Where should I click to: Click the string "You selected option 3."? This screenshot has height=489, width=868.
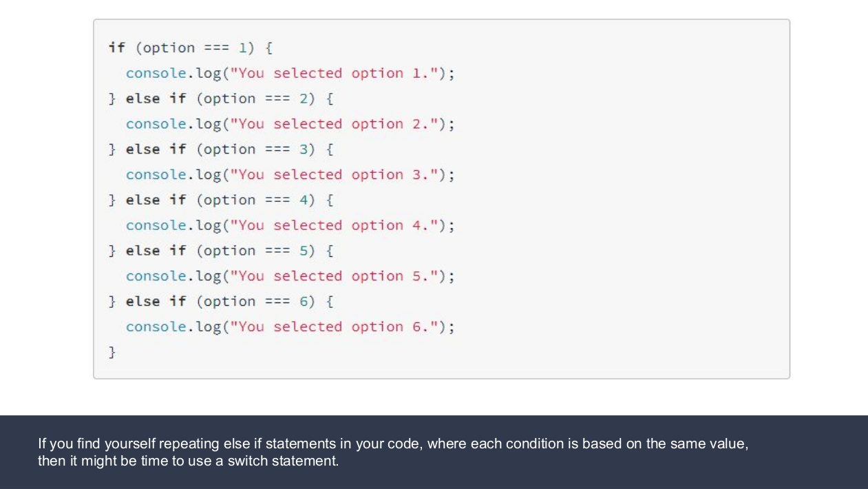point(337,175)
